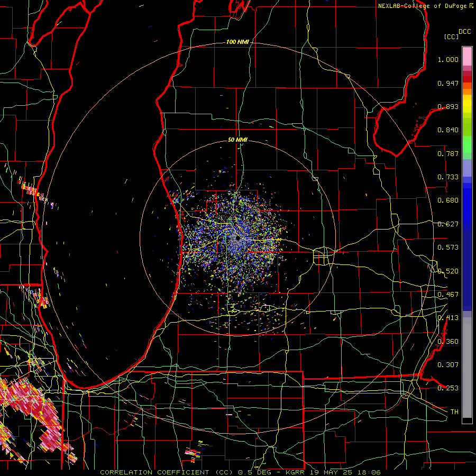Click the 19 MAY 25 date in caption
The image size is (476, 476).
click(332, 472)
